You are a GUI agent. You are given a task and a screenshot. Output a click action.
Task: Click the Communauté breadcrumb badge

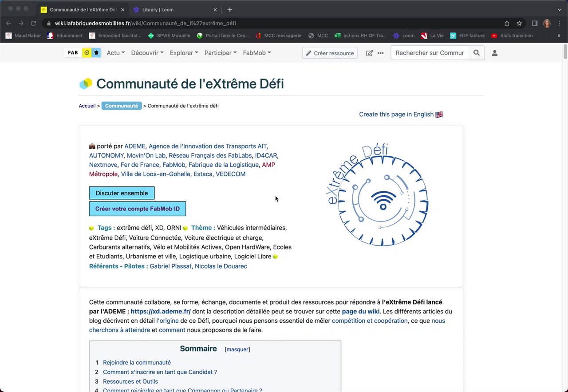pos(122,106)
